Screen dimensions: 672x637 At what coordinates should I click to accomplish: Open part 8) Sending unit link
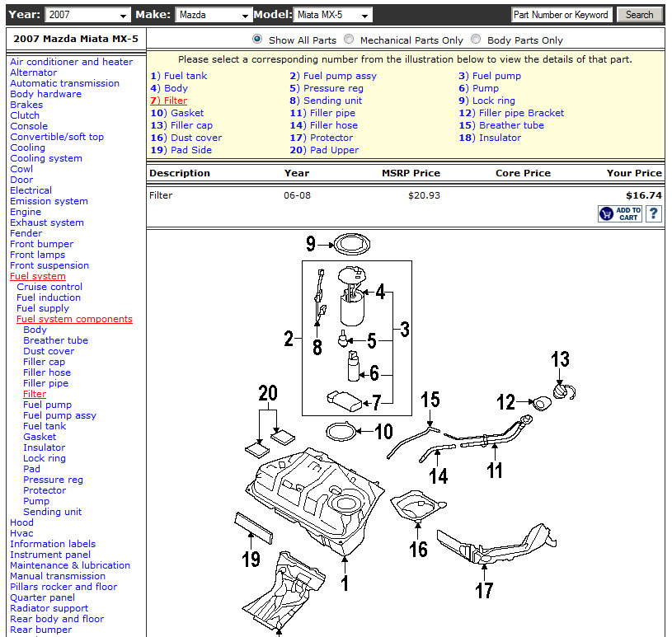click(326, 101)
